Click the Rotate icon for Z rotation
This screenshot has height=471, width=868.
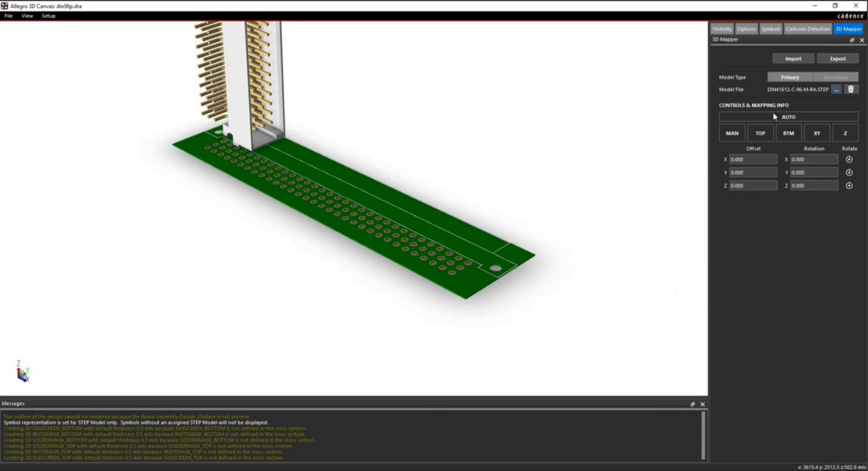[x=850, y=185]
